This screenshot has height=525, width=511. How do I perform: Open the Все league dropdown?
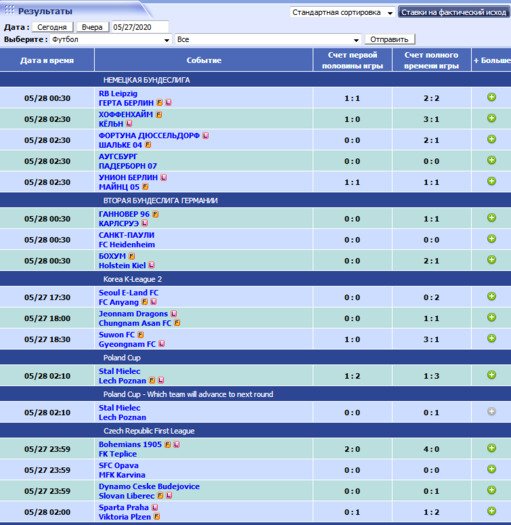tap(268, 40)
